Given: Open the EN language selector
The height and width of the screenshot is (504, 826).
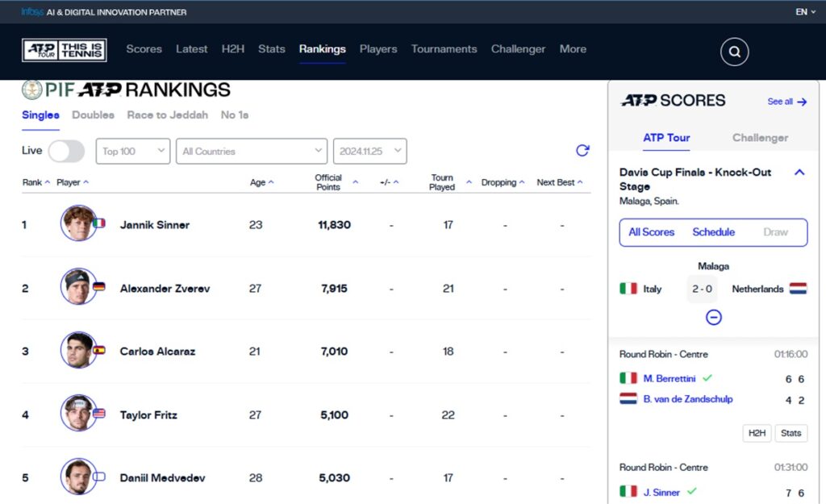Looking at the screenshot, I should tap(806, 11).
